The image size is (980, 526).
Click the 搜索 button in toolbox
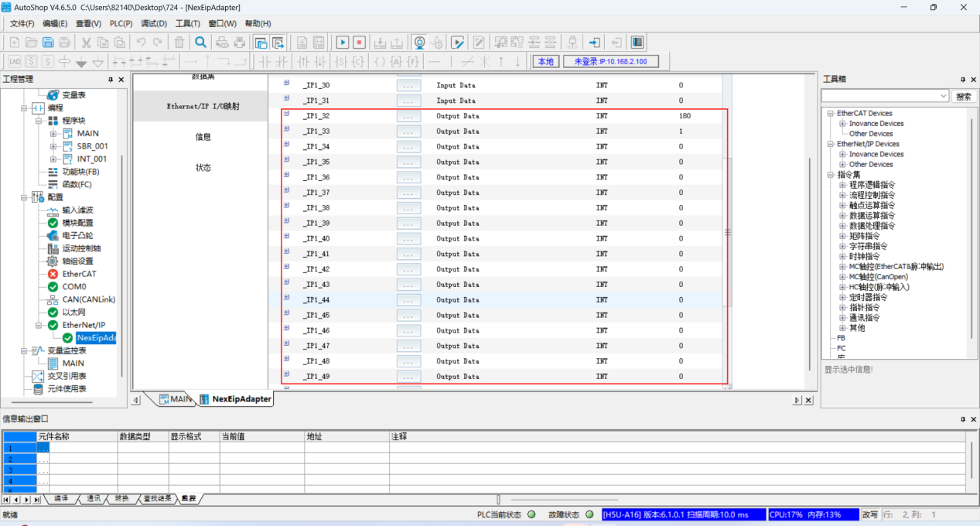[x=963, y=96]
